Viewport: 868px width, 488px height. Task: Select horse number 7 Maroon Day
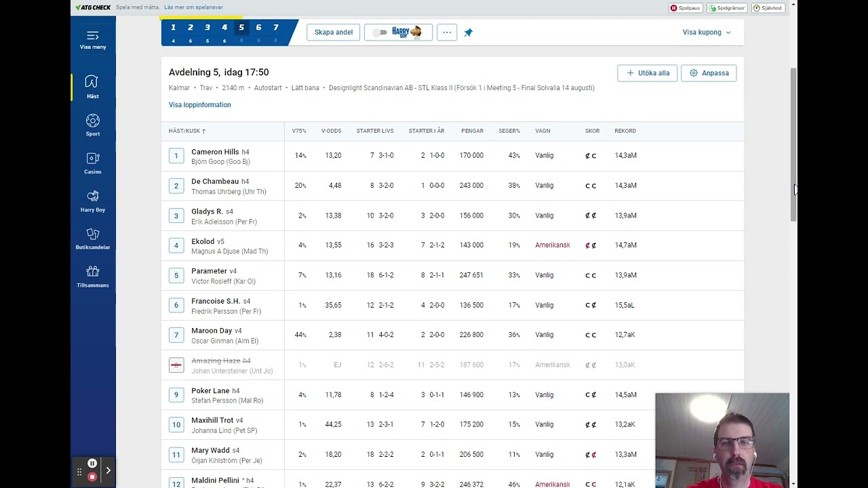click(x=176, y=335)
